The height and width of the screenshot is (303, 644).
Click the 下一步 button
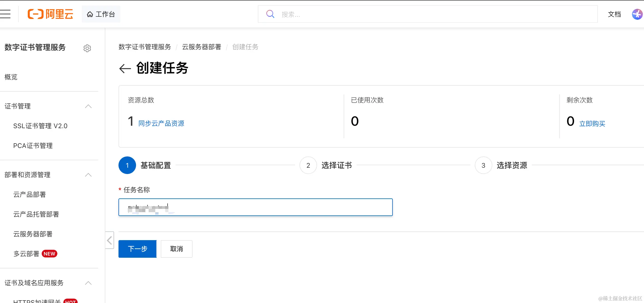coord(137,249)
